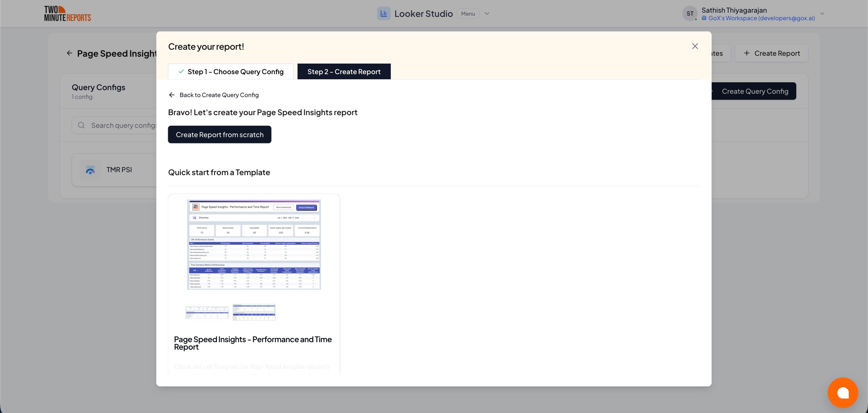868x413 pixels.
Task: Click the Create Query Config button
Action: click(755, 91)
